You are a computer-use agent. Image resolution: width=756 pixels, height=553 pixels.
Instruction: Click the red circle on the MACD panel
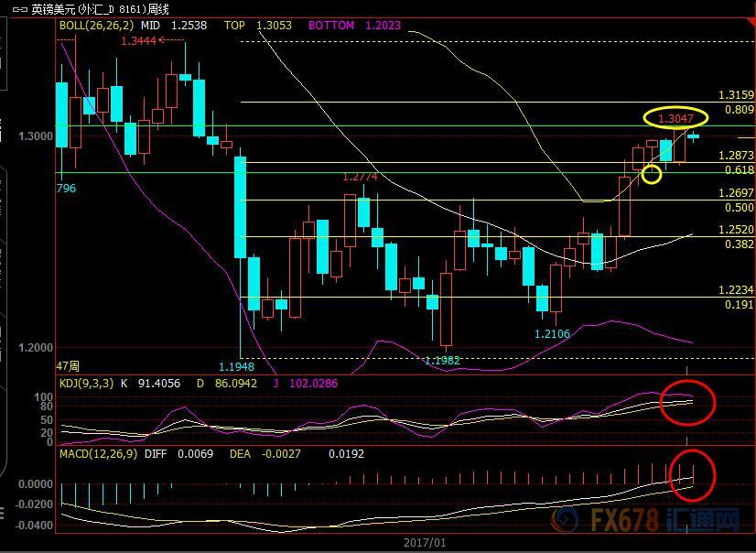(x=691, y=476)
